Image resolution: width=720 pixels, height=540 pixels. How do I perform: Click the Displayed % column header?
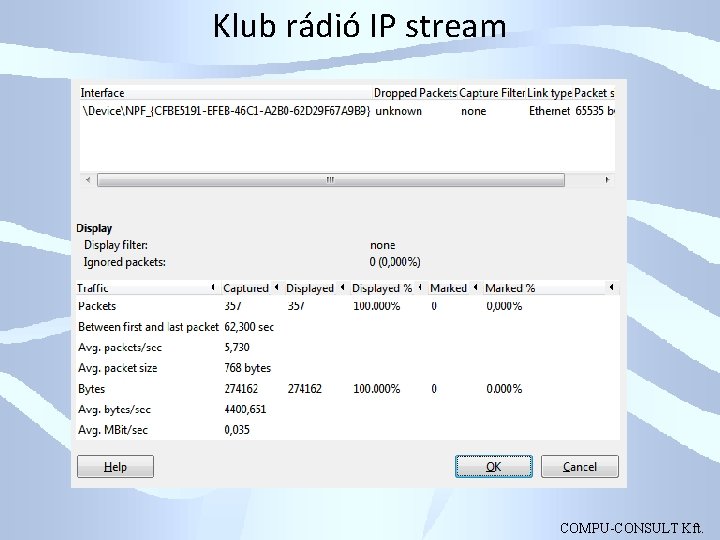coord(388,288)
